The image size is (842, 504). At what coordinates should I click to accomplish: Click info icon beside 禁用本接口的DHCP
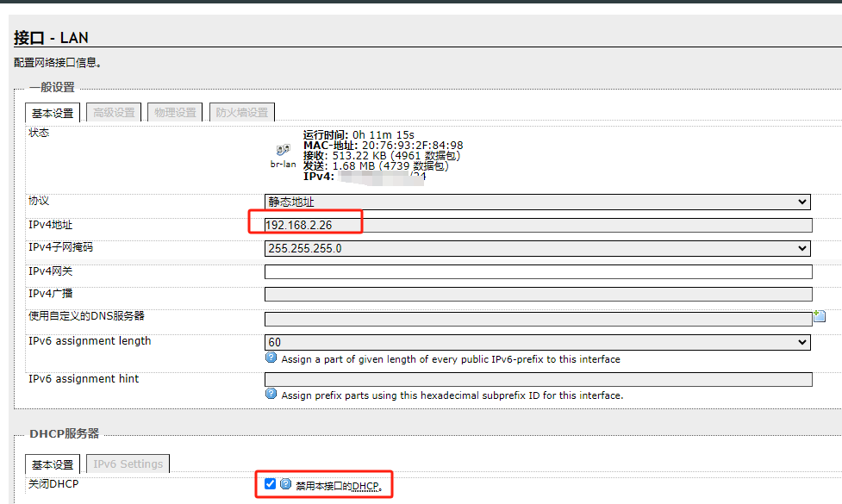pos(286,484)
